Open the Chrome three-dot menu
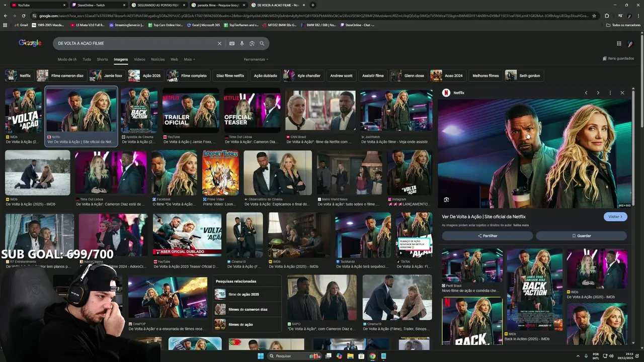644x362 pixels. (638, 16)
